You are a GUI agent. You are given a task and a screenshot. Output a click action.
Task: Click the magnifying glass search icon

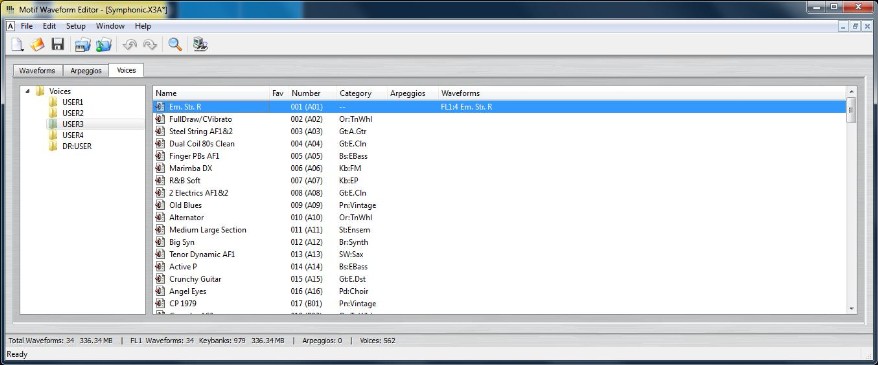pyautogui.click(x=175, y=44)
